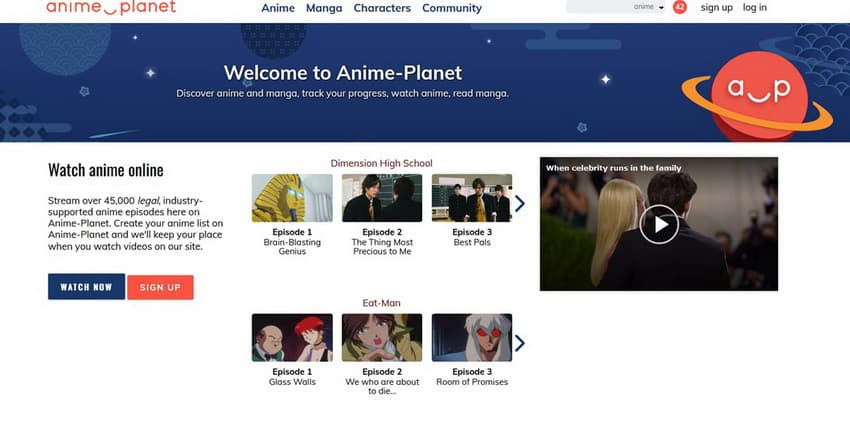Follow the sign up link in header
The height and width of the screenshot is (423, 850).
[x=716, y=8]
